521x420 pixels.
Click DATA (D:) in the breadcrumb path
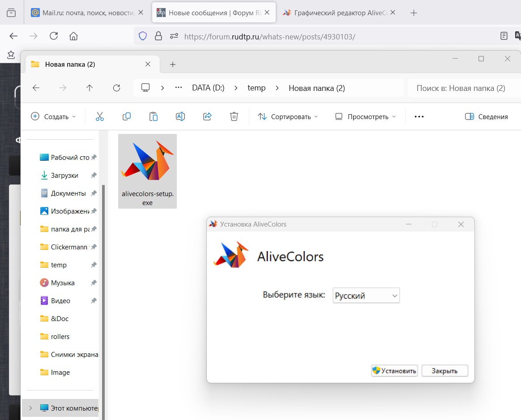click(208, 88)
